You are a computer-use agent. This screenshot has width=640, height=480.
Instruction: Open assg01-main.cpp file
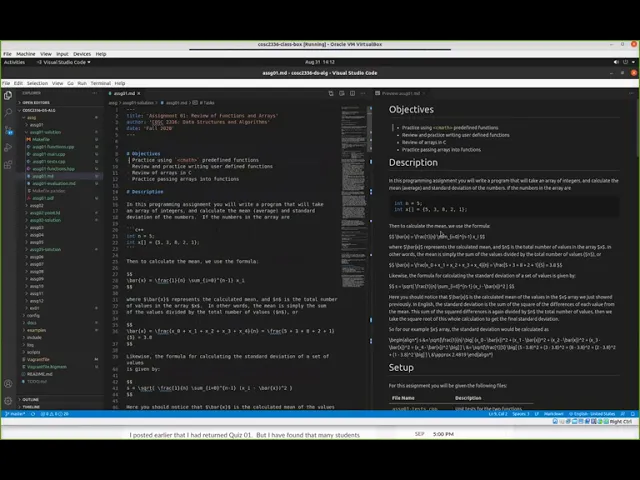(49, 154)
